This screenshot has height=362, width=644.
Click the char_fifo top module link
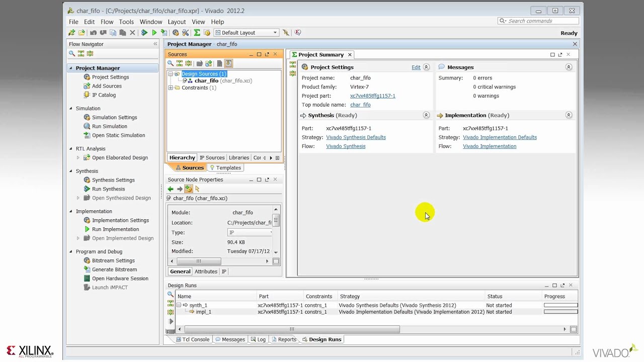pyautogui.click(x=360, y=105)
